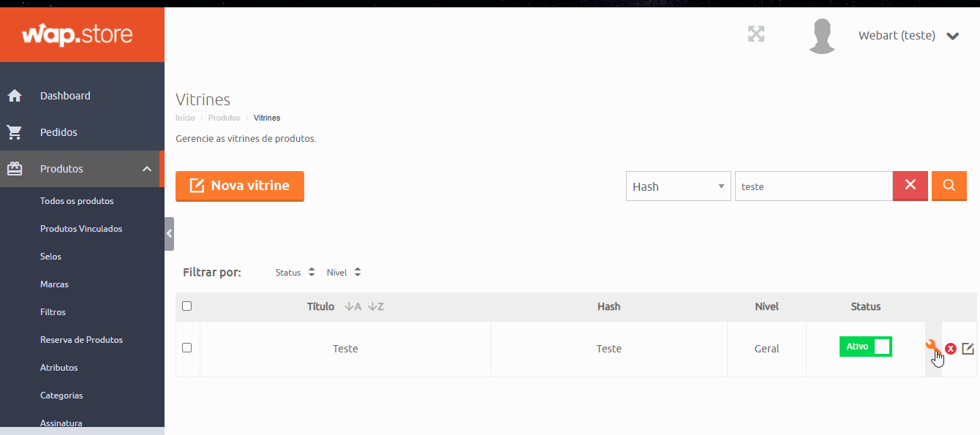Run search with the magnifier button
Image resolution: width=980 pixels, height=435 pixels.
[949, 186]
